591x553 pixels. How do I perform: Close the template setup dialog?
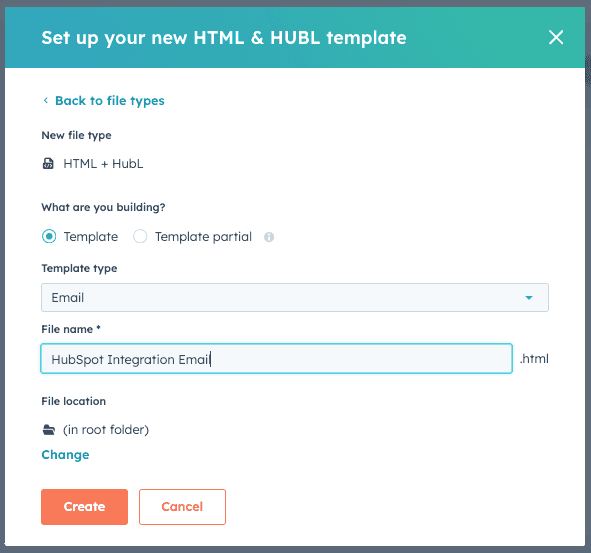(556, 37)
